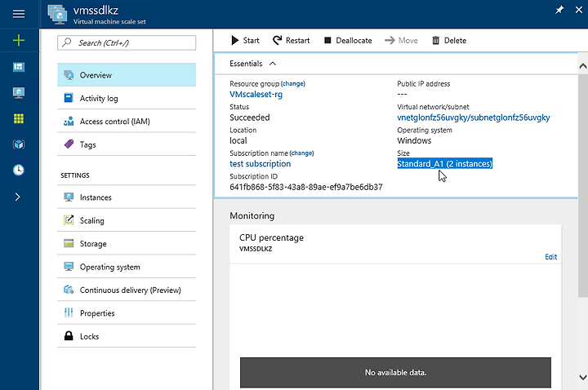Viewport: 588px width, 390px height.
Task: Click change next to Subscription name
Action: point(302,153)
